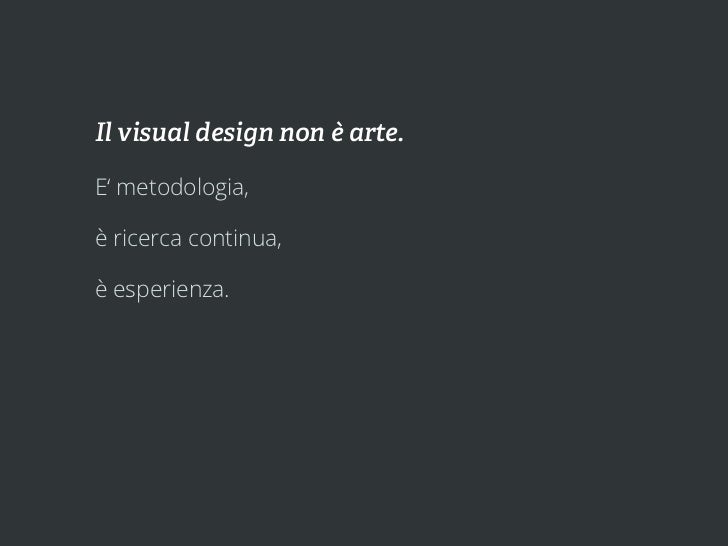This screenshot has width=728, height=546.
Task: Click the word "continua"
Action: (232, 238)
